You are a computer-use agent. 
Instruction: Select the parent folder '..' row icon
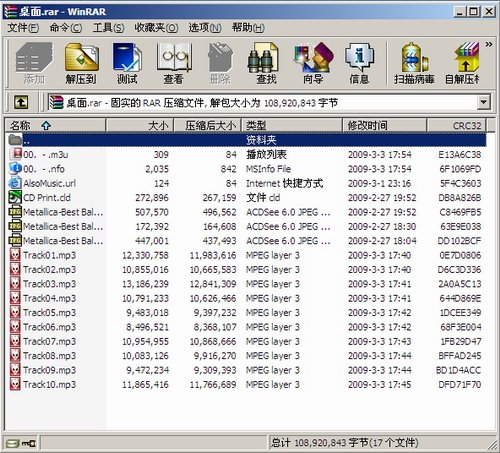(15, 140)
